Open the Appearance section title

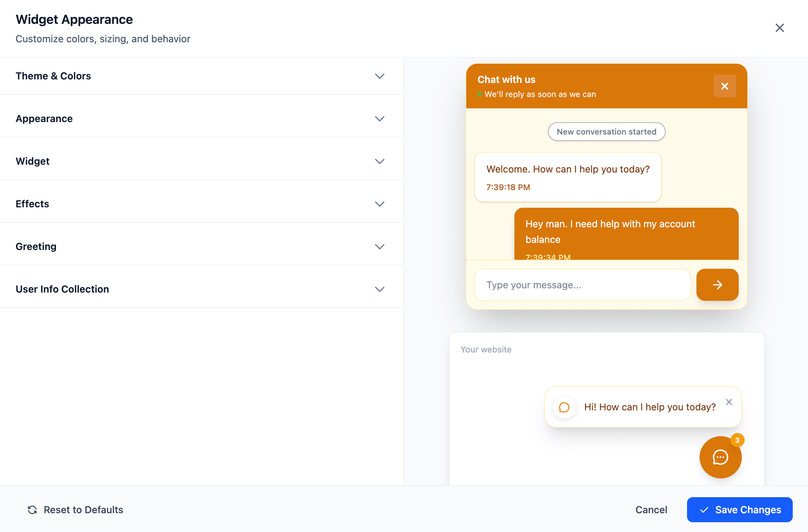point(44,119)
